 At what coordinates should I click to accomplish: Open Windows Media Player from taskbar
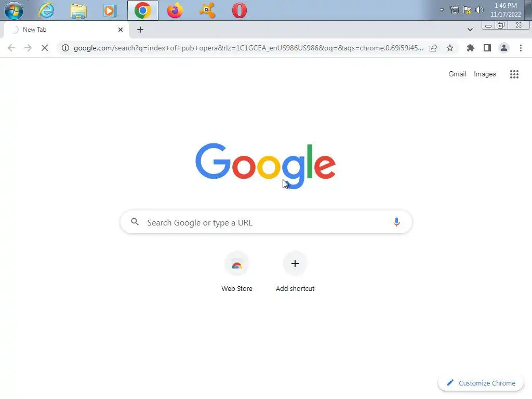pyautogui.click(x=110, y=10)
